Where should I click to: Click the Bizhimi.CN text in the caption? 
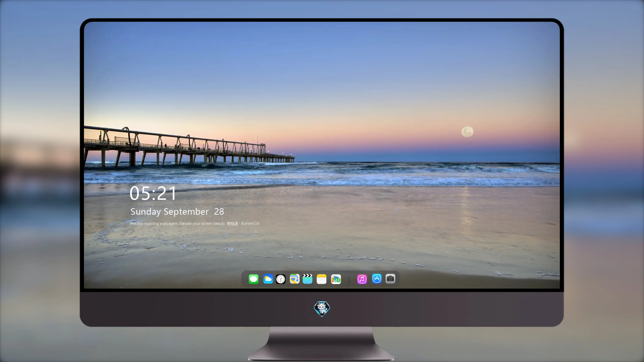[x=250, y=223]
